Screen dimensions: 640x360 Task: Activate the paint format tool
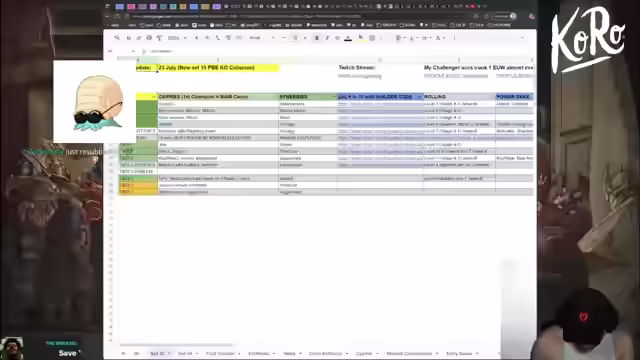(x=160, y=38)
